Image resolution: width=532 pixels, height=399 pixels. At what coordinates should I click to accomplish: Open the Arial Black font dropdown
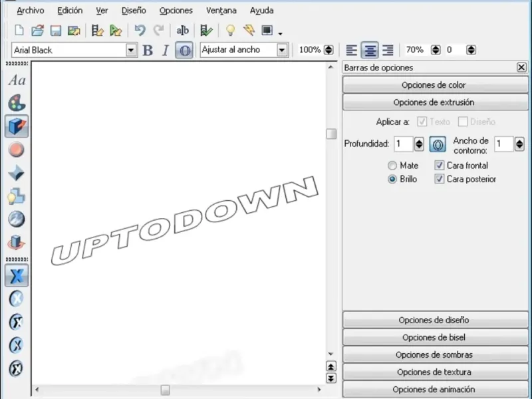(x=130, y=51)
